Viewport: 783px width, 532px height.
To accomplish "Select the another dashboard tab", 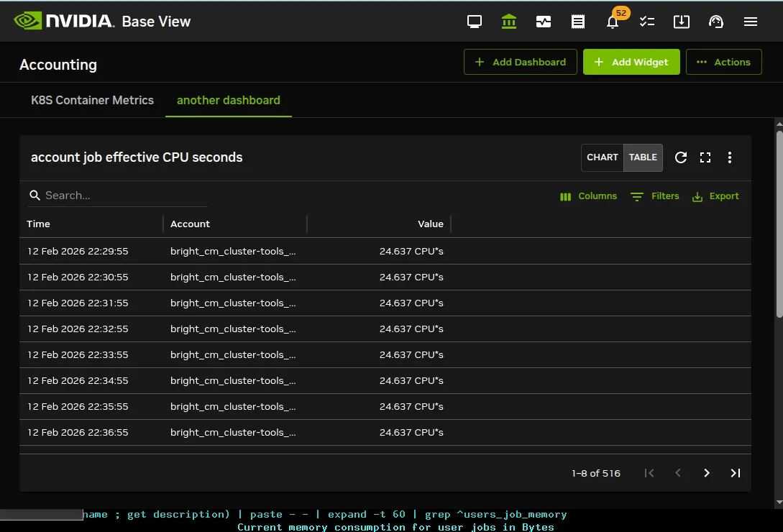I will pyautogui.click(x=228, y=100).
